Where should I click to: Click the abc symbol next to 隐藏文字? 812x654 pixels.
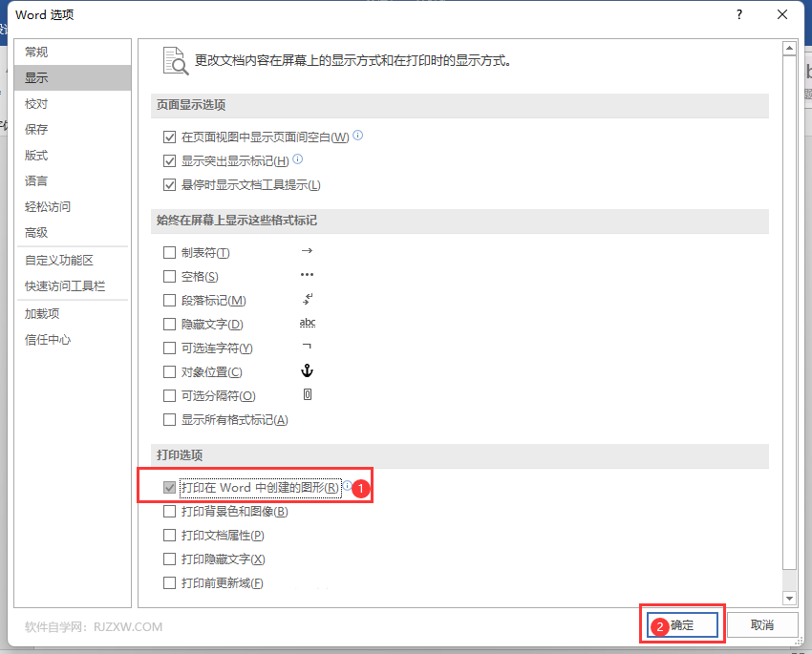[x=308, y=323]
